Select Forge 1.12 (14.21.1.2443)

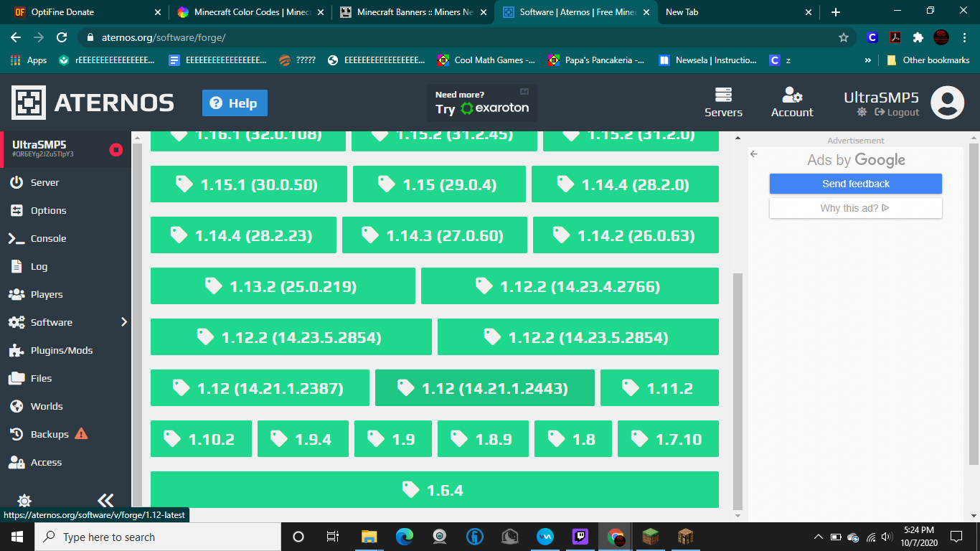[485, 388]
